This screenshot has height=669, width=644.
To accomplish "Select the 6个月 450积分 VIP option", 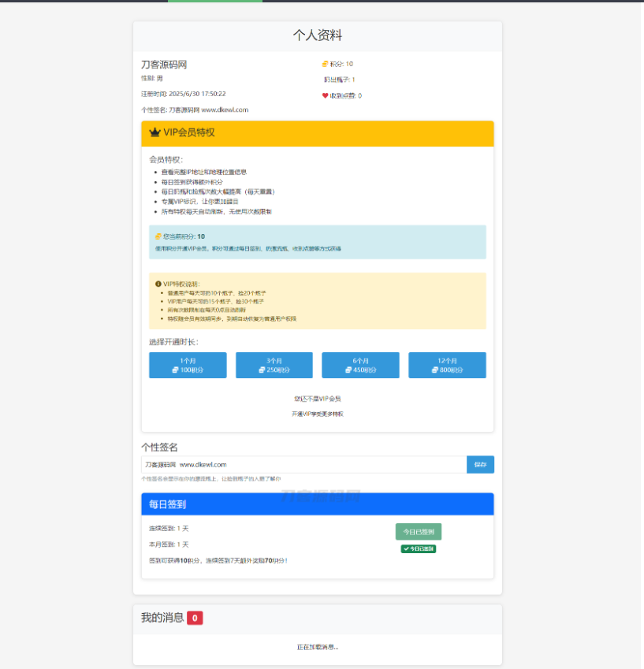I will tap(360, 365).
